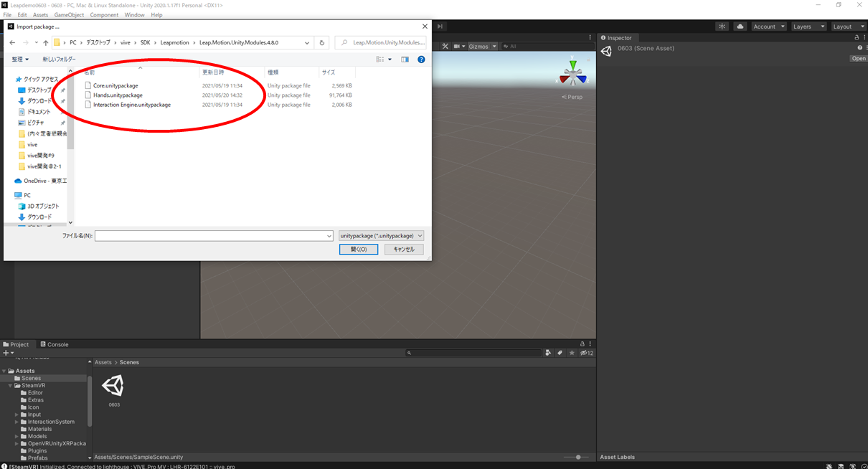Viewport: 868px width, 469px height.
Task: Refresh the folder listing in dialog
Action: point(322,42)
